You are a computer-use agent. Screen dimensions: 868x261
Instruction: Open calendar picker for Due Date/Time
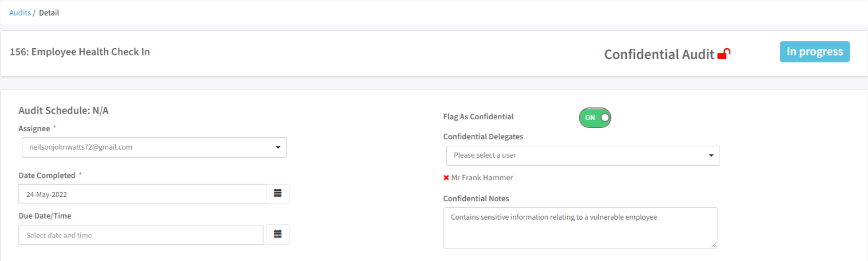click(278, 235)
